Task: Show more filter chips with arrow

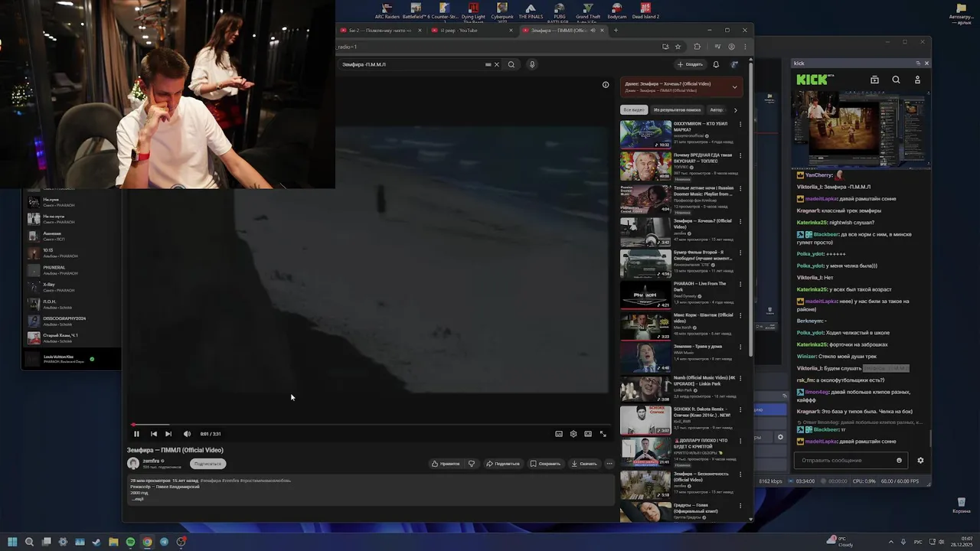Action: tap(736, 110)
